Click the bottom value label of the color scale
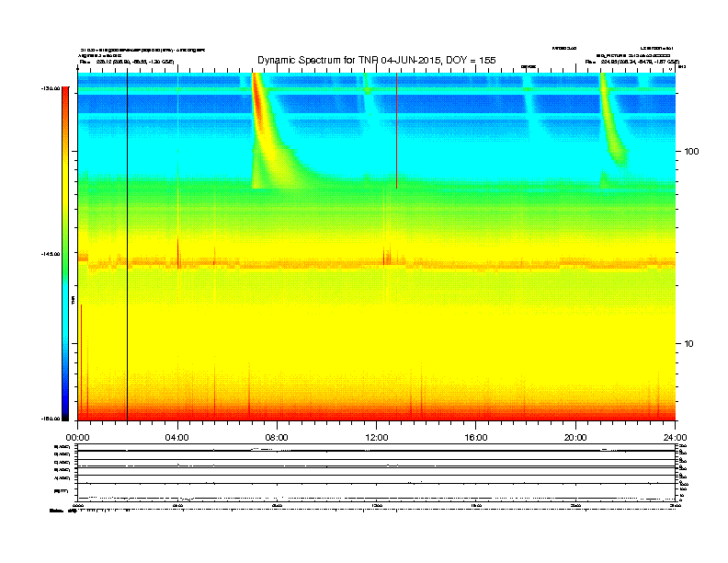 click(51, 419)
